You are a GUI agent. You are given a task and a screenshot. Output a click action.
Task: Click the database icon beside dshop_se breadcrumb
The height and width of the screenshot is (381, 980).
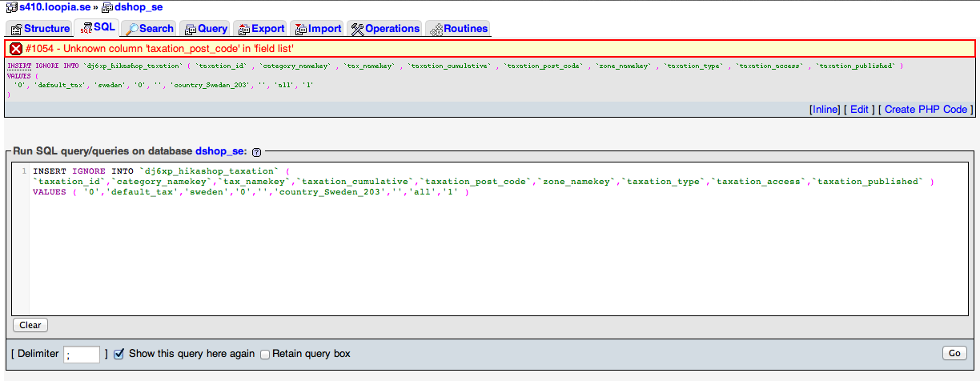[107, 7]
